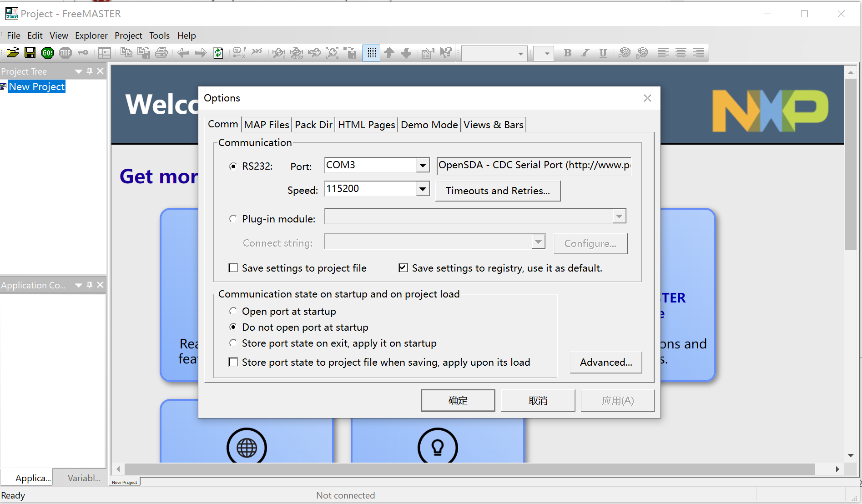Screen dimensions: 862x504
Task: Open an existing project using the folder icon
Action: click(12, 53)
